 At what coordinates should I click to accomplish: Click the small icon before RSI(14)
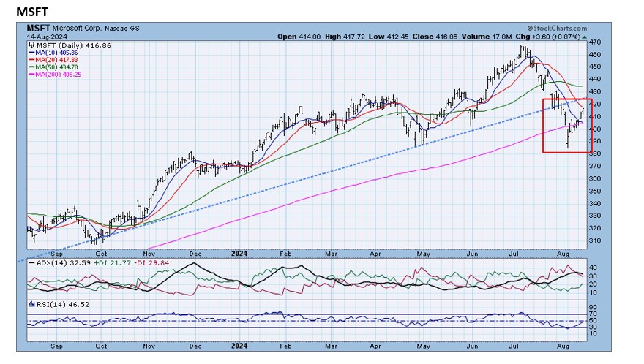coord(31,304)
